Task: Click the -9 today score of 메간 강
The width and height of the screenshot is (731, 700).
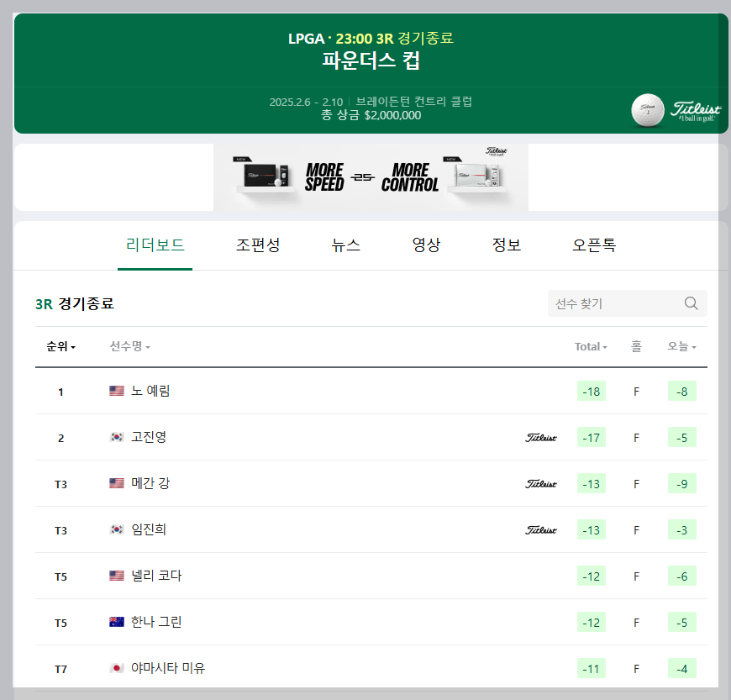Action: point(682,483)
